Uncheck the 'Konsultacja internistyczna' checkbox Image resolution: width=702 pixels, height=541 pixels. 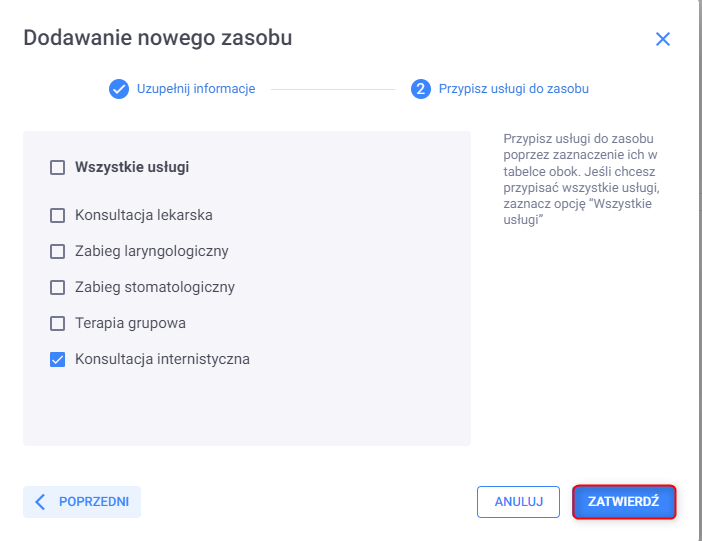point(58,359)
